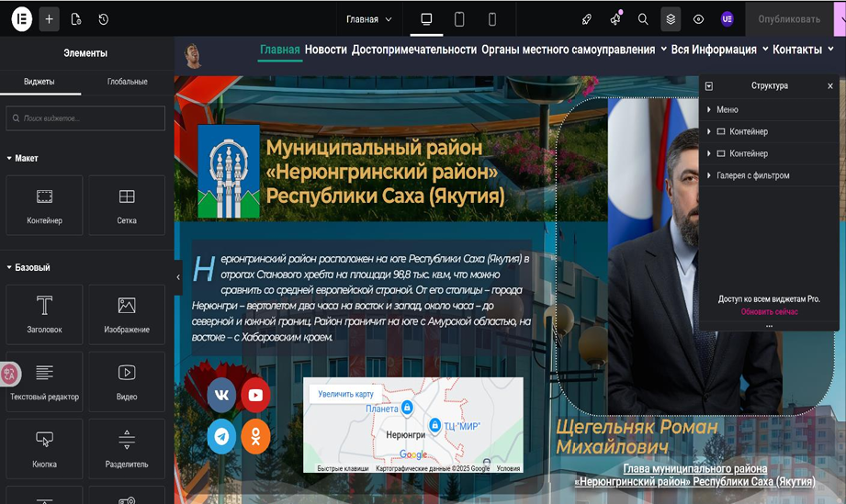Select the Видео widget
The height and width of the screenshot is (504, 846).
(x=127, y=382)
